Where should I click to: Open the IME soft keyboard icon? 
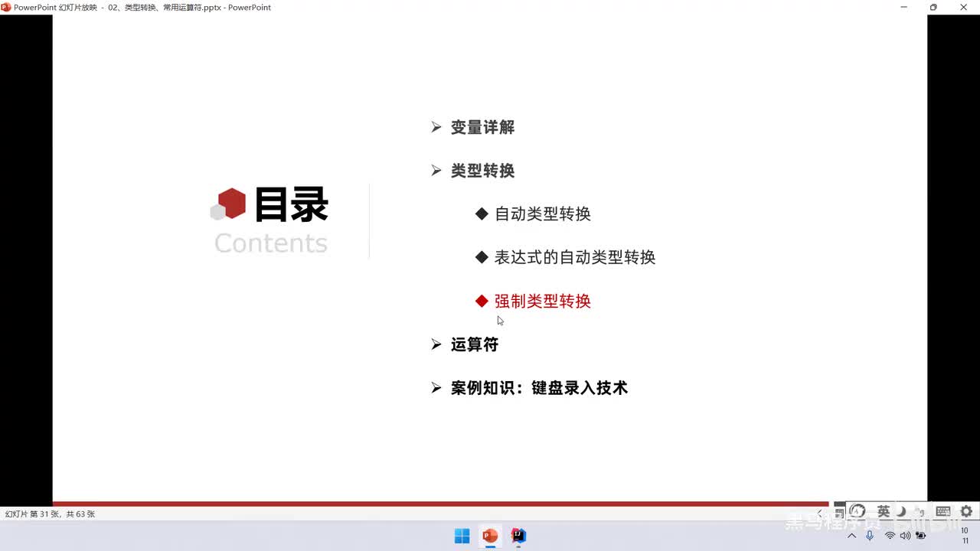pos(943,511)
